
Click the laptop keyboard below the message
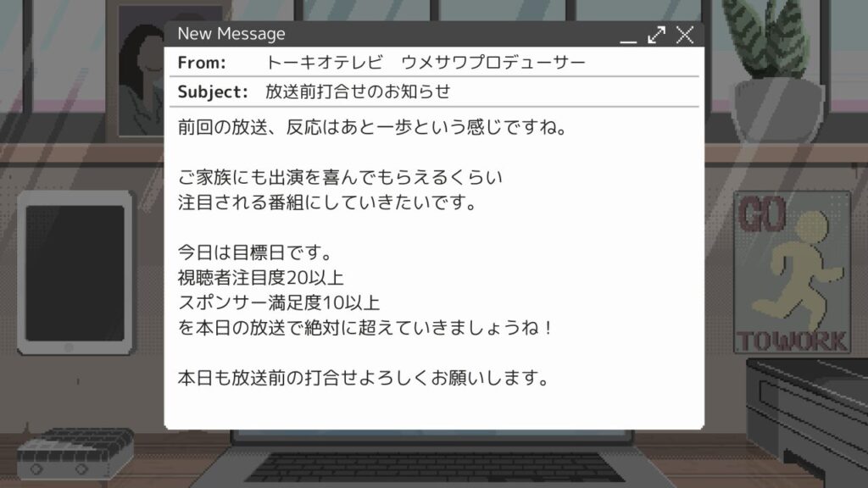(x=433, y=467)
